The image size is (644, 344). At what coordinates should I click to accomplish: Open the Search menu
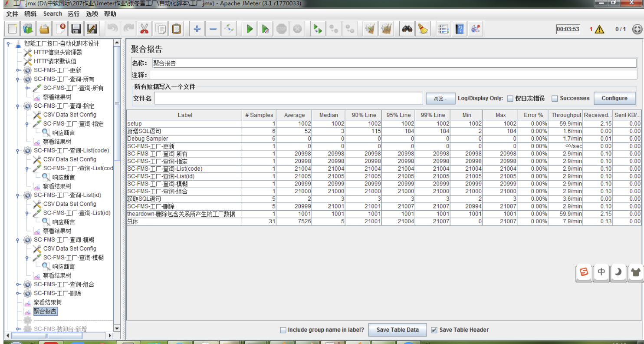coord(53,14)
